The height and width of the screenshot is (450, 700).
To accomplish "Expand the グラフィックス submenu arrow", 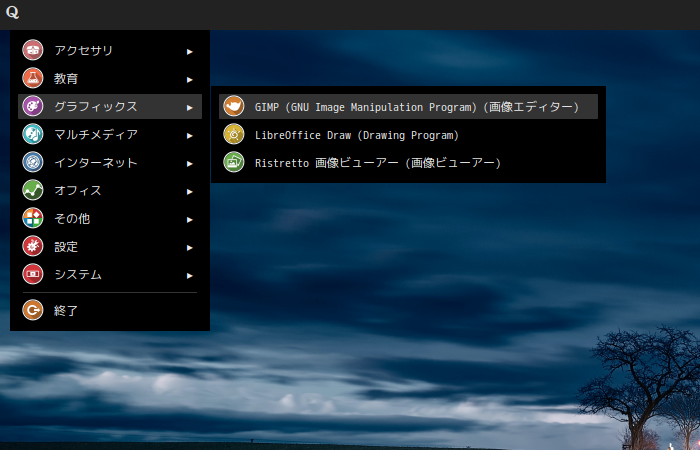I will point(190,108).
